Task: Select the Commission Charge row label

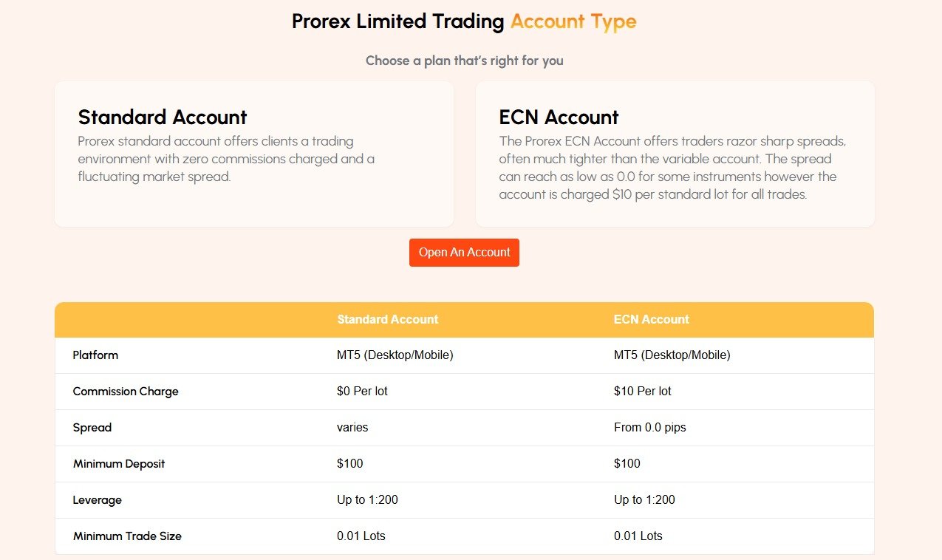Action: (126, 391)
